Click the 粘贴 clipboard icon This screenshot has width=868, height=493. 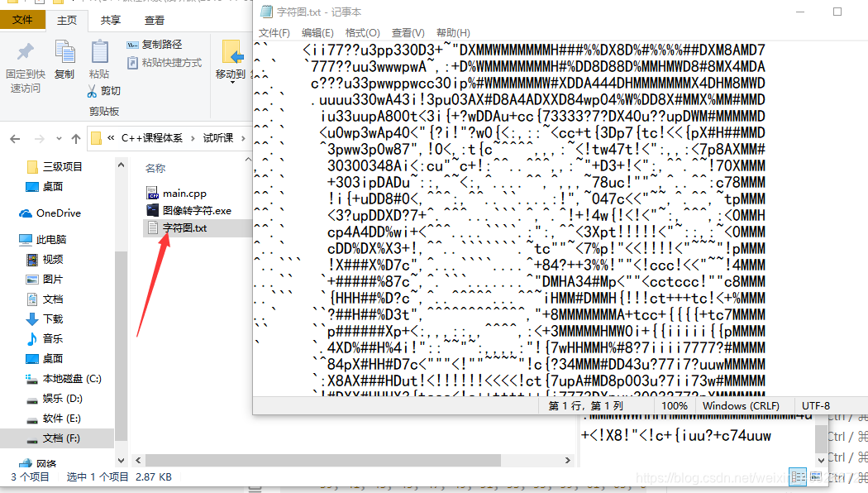coord(100,52)
